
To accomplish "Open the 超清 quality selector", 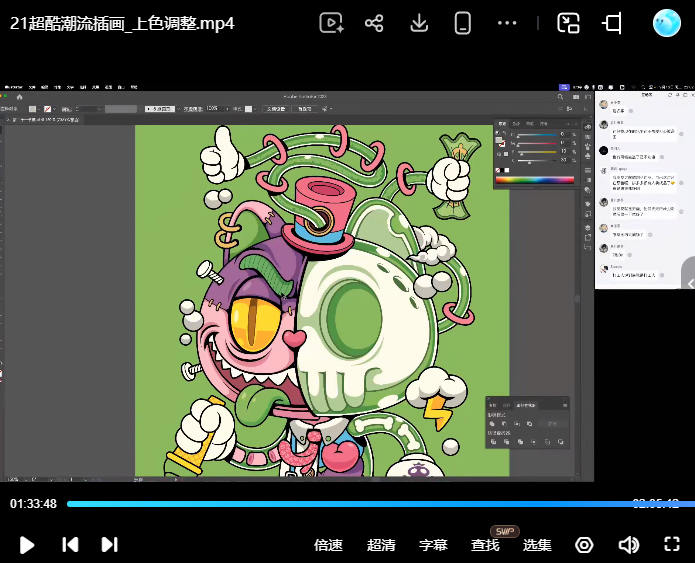I will 381,545.
